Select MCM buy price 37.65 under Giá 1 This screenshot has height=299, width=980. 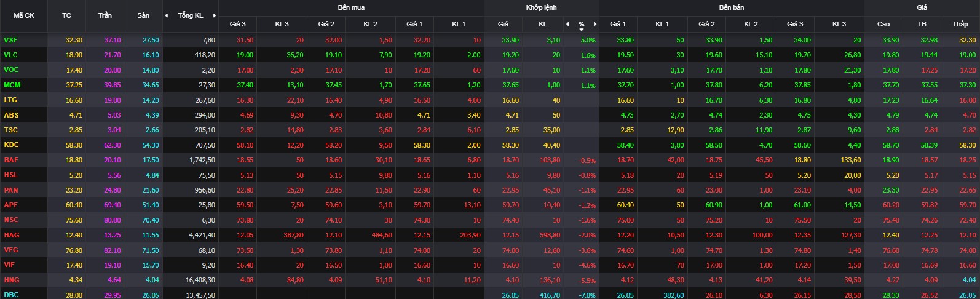(422, 85)
